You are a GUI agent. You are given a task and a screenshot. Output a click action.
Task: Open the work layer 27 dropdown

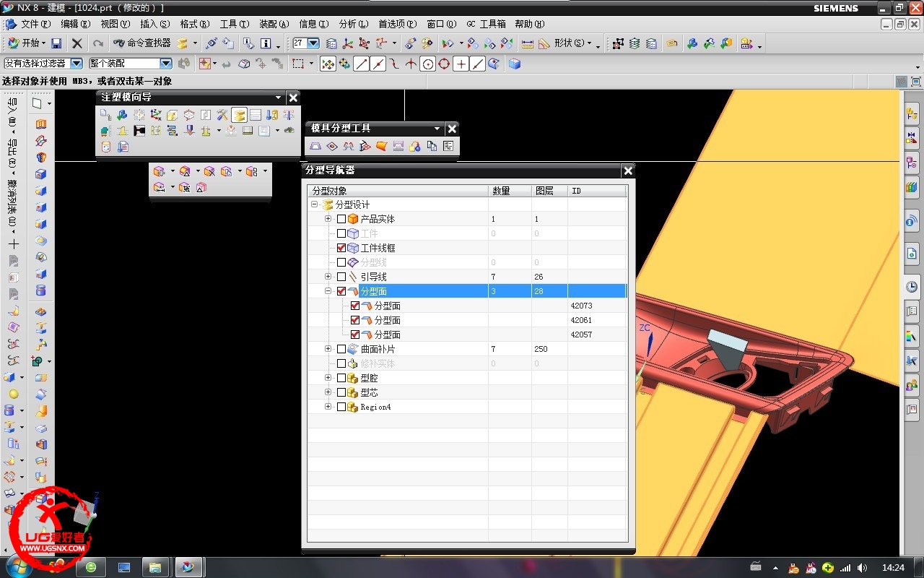tap(313, 43)
